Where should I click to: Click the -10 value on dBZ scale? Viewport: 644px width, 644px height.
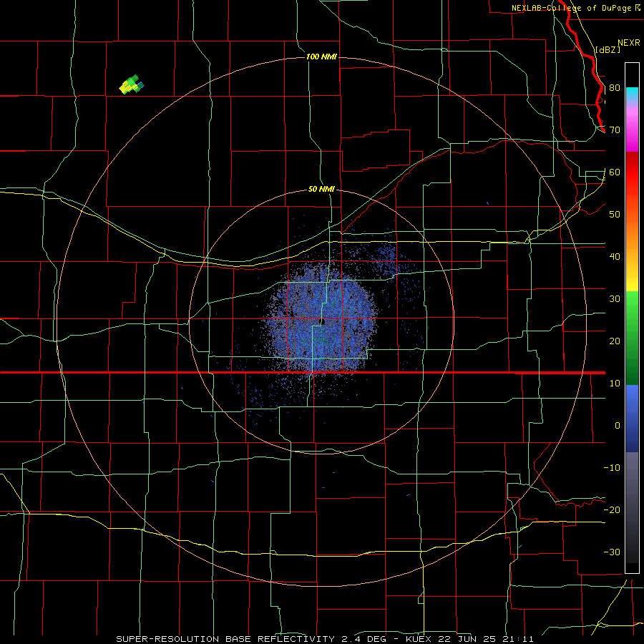click(x=612, y=468)
